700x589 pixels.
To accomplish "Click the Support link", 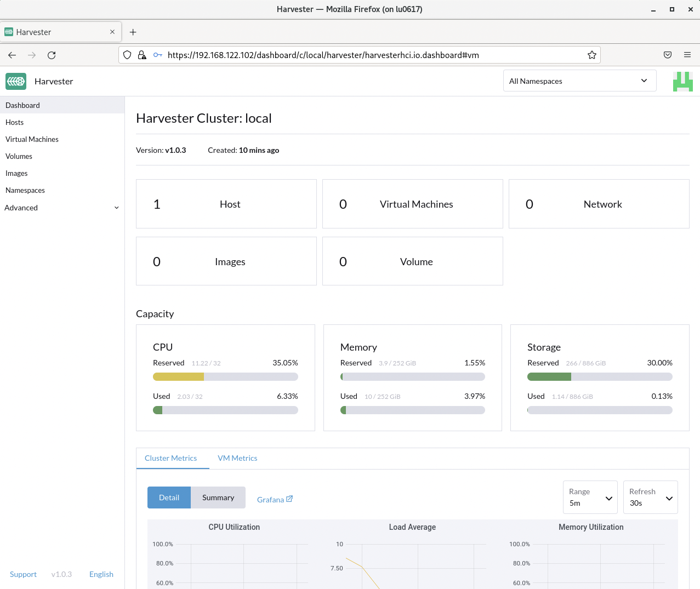I will click(23, 574).
